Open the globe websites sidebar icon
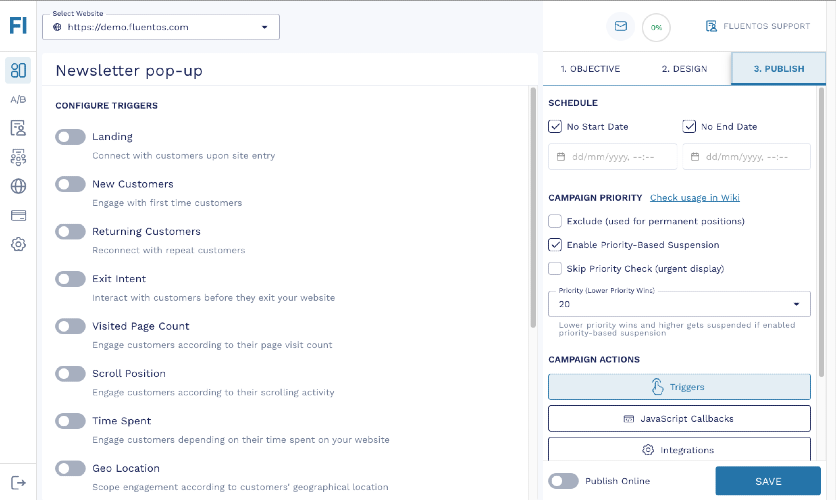The height and width of the screenshot is (500, 836). point(18,186)
